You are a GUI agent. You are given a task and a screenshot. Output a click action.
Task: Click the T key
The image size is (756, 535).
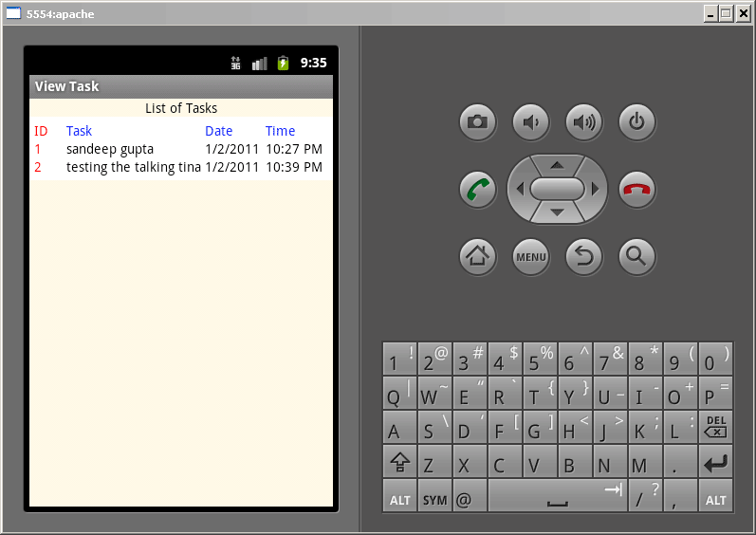coord(540,393)
